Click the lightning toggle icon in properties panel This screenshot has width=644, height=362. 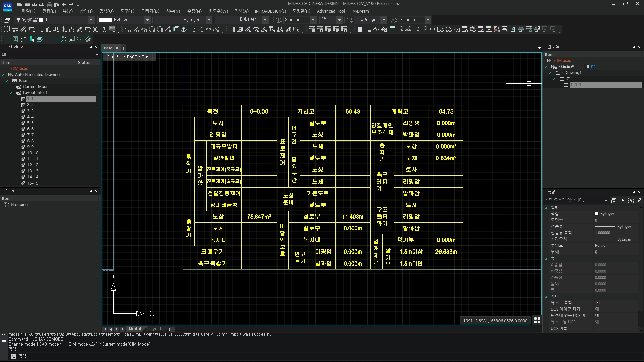(640, 200)
